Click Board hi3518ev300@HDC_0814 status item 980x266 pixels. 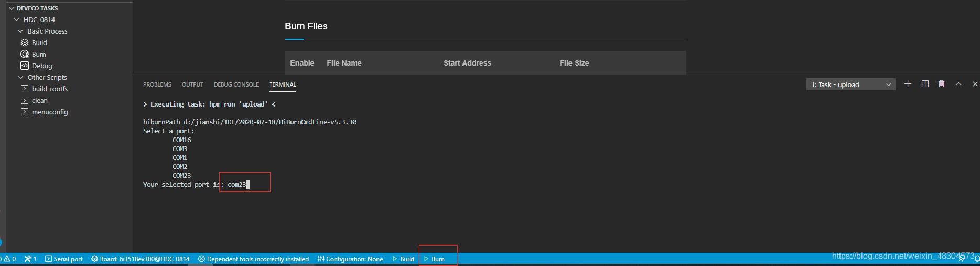coord(141,259)
